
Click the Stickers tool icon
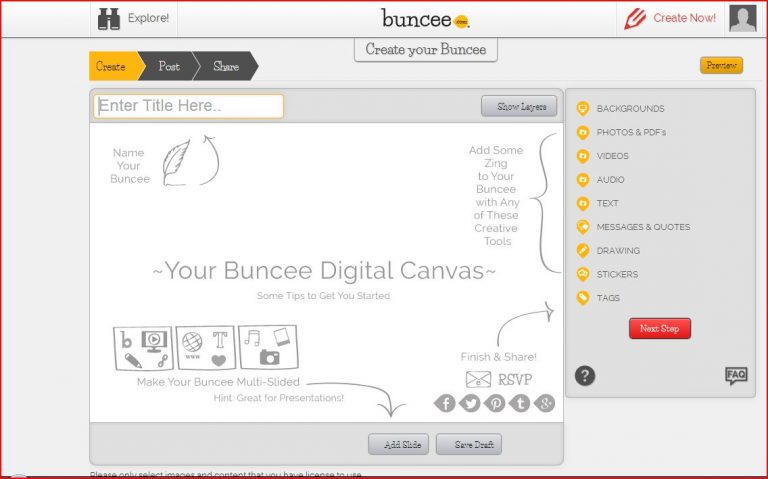coord(582,274)
